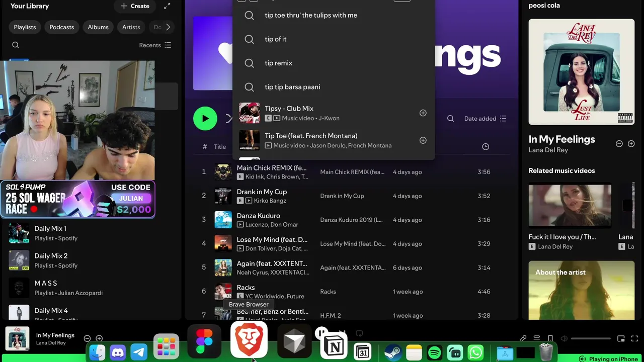Image resolution: width=644 pixels, height=362 pixels.
Task: Select the Albums filter chip
Action: (98, 27)
